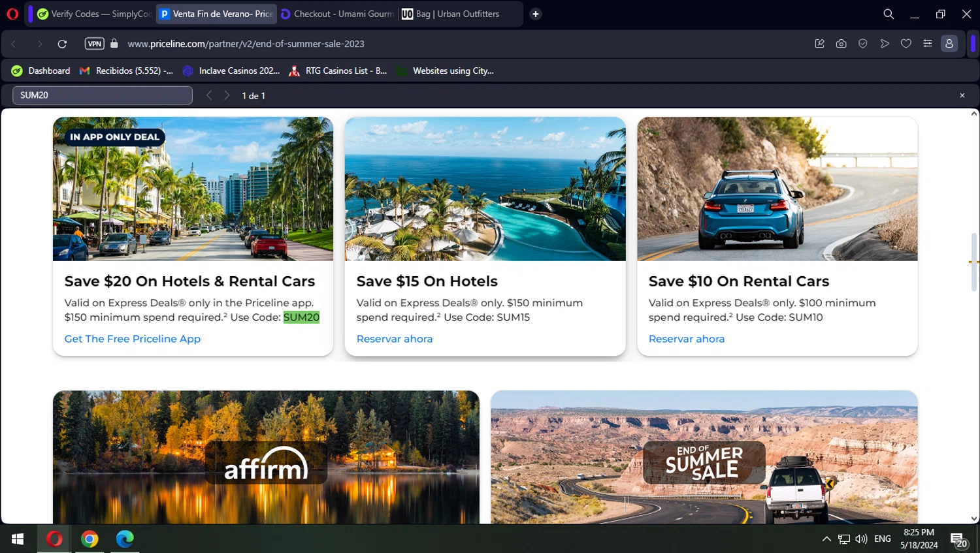Switch to Verify Codes SimplyCodes tab
This screenshot has height=553, width=980.
click(x=94, y=14)
